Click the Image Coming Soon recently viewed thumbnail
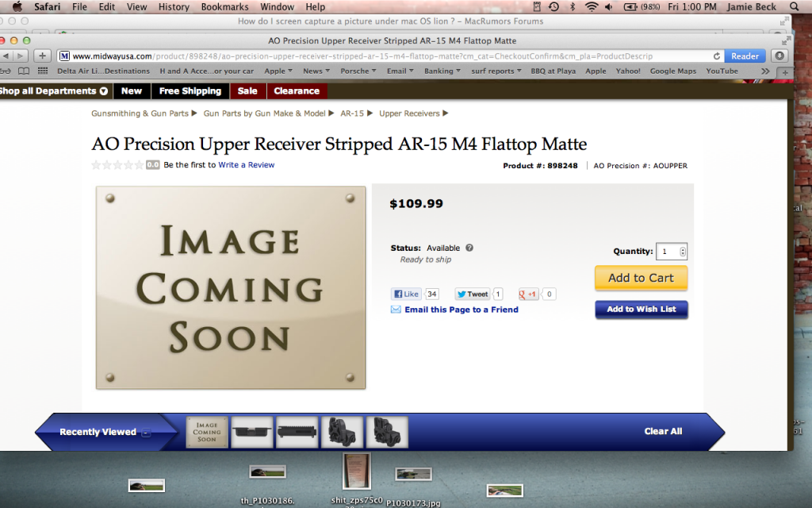 click(x=207, y=432)
